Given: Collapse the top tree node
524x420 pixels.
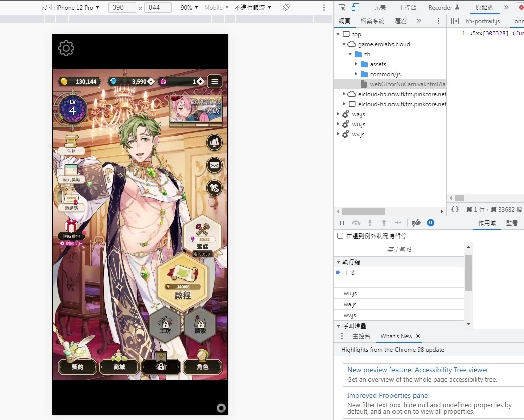Looking at the screenshot, I should [338, 34].
